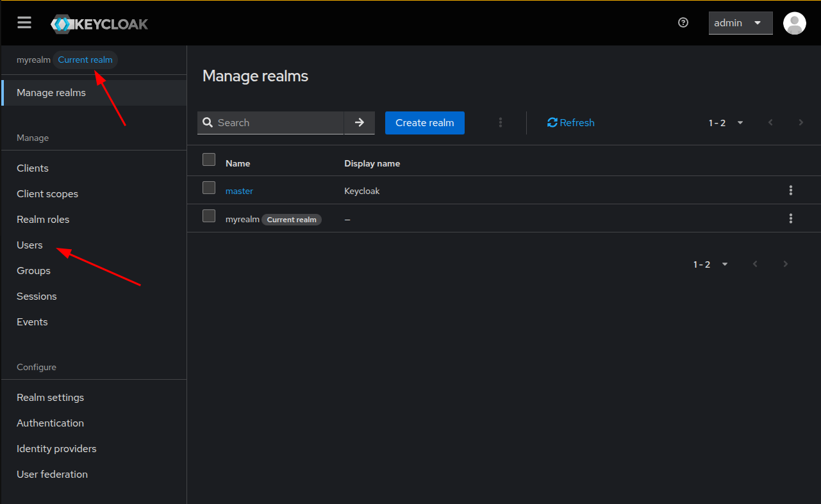Select Manage realms in the sidebar
Screen dimensions: 821x504
(x=94, y=93)
